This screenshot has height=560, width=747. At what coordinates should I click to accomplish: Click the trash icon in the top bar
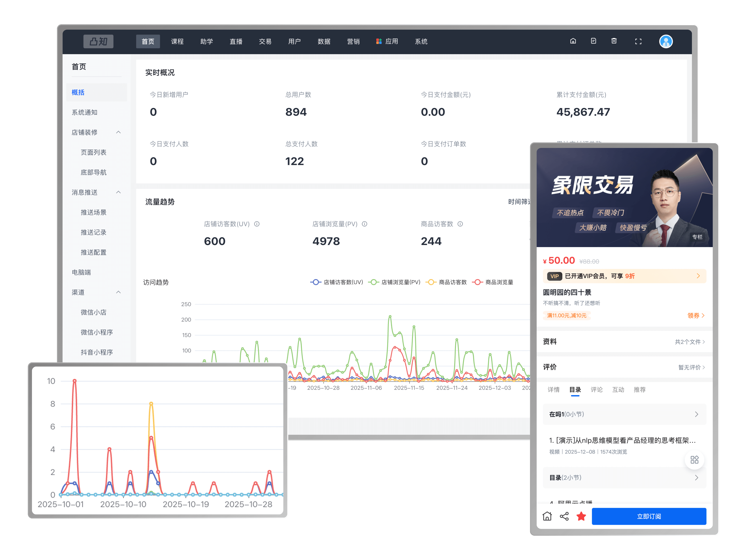pyautogui.click(x=614, y=41)
